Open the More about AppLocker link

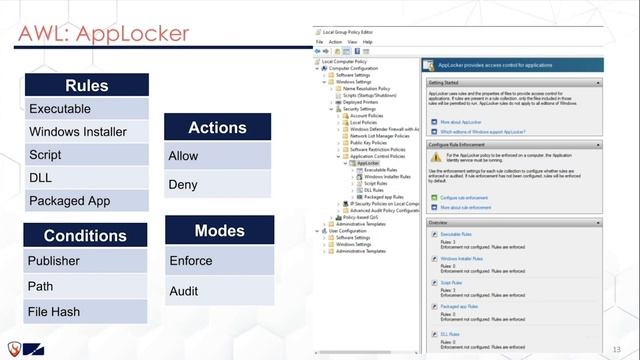point(461,122)
